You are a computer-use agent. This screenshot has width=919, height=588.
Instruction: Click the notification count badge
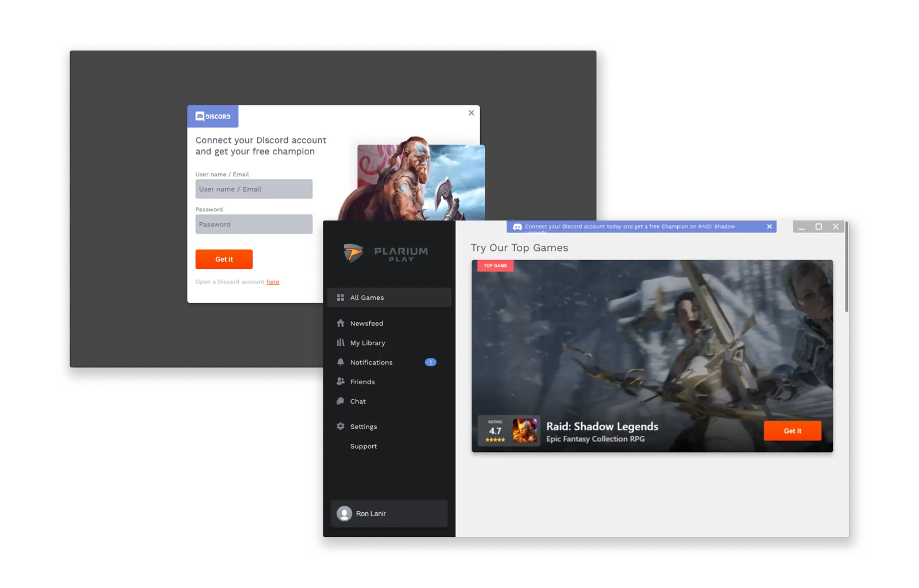[x=431, y=362]
